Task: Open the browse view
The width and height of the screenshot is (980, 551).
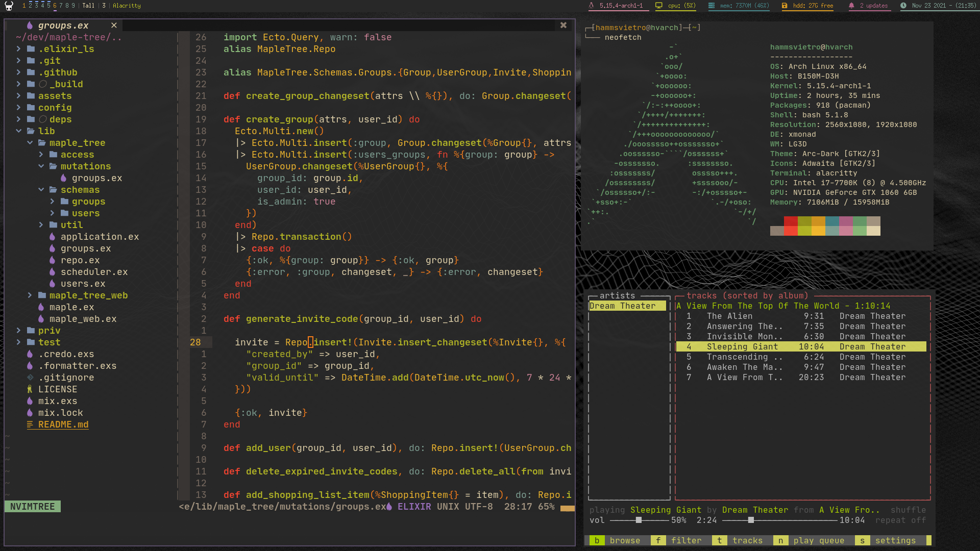Action: pyautogui.click(x=615, y=541)
